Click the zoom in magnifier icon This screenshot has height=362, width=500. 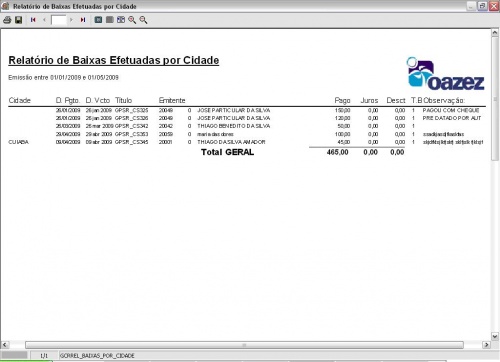[132, 20]
